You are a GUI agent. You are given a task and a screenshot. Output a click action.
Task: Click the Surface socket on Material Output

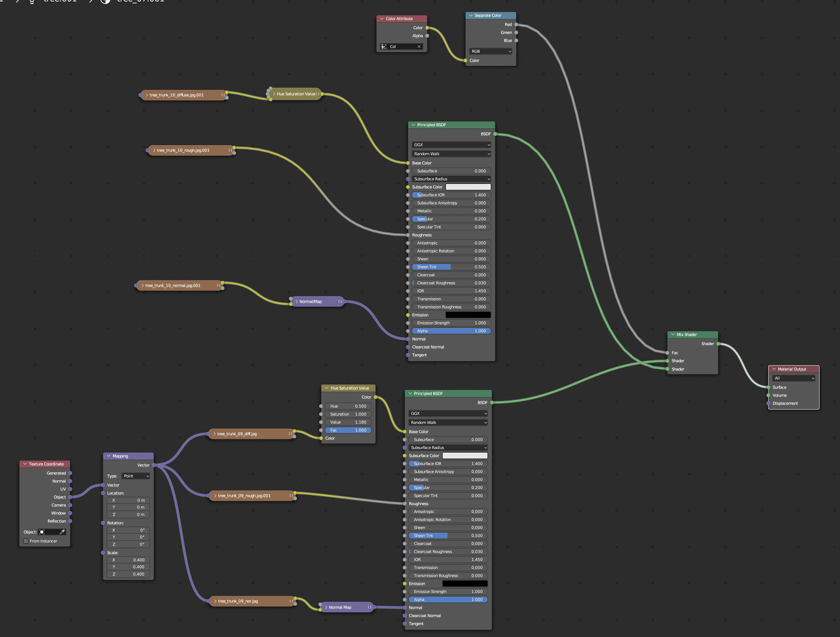(x=768, y=387)
